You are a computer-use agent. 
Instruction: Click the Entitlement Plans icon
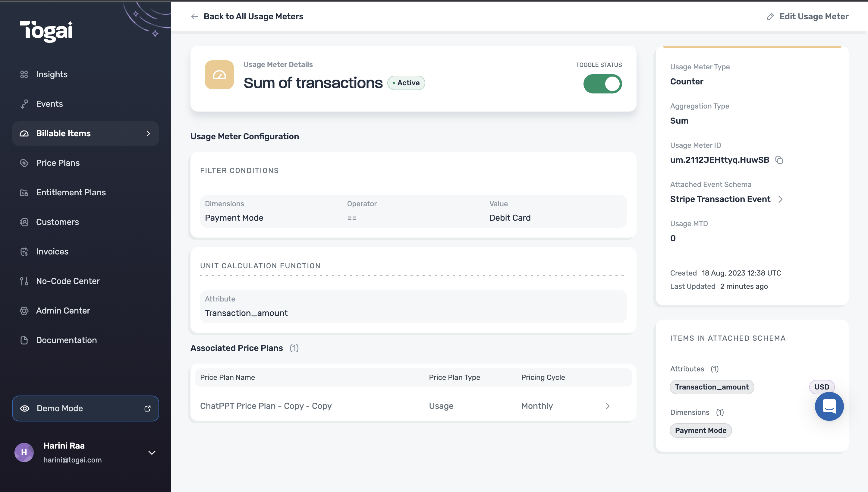coord(24,193)
